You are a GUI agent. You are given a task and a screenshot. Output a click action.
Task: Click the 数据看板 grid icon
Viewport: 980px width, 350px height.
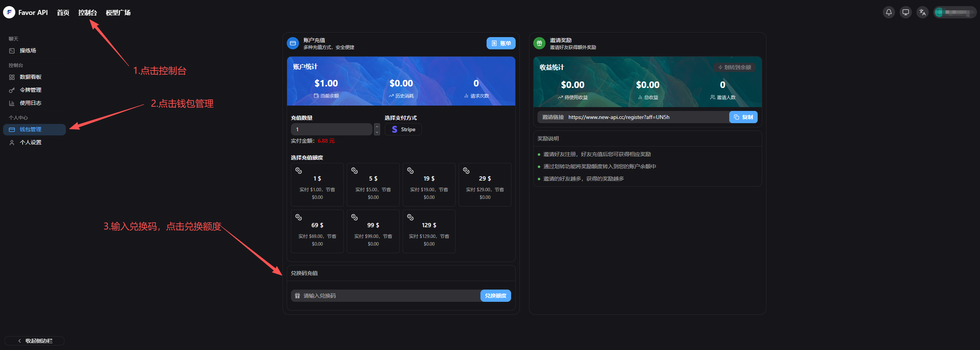pos(12,77)
